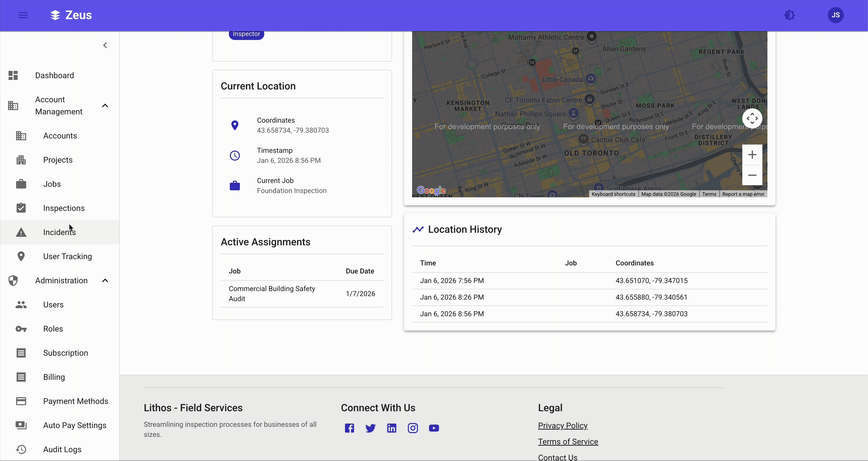This screenshot has height=461, width=868.
Task: Open the Inspections section icon in sidebar
Action: pyautogui.click(x=21, y=208)
